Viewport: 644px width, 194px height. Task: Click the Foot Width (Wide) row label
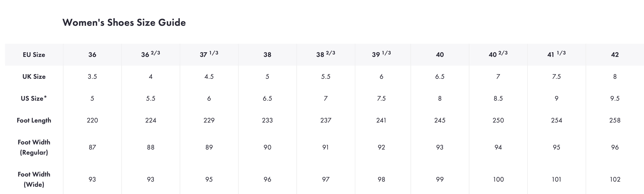click(34, 179)
